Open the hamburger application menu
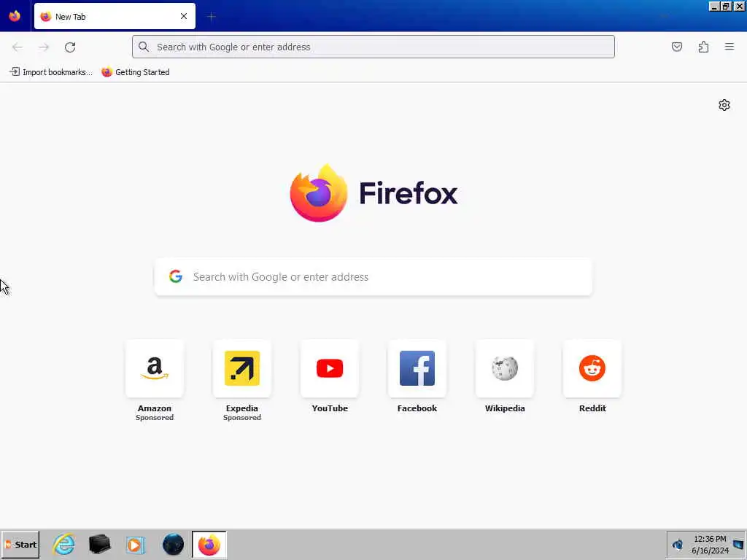This screenshot has width=747, height=560. (729, 47)
